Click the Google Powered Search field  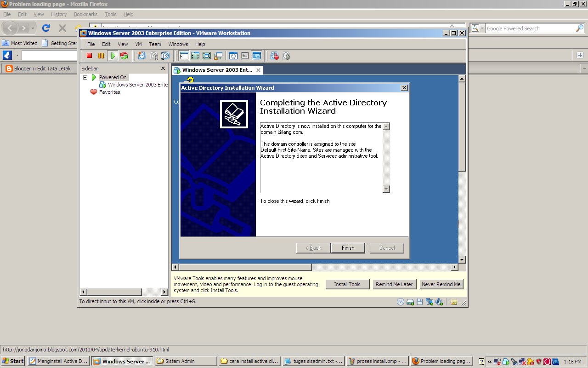pyautogui.click(x=531, y=29)
